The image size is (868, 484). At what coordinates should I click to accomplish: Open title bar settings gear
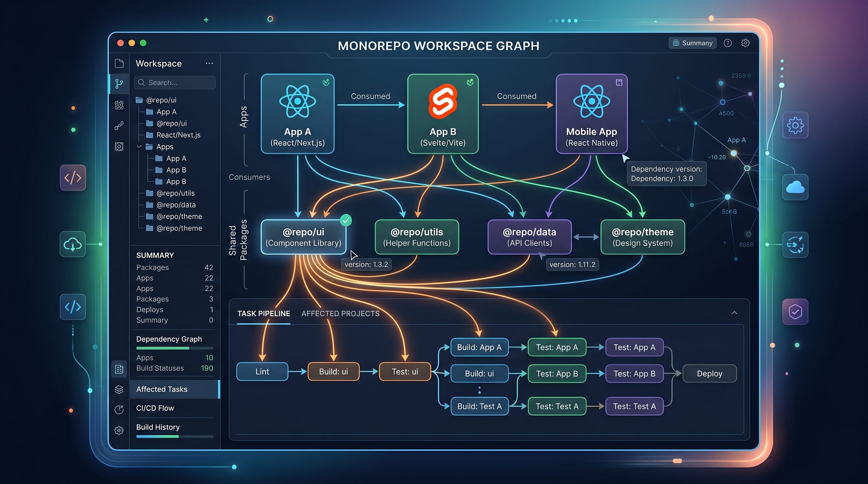[x=746, y=43]
